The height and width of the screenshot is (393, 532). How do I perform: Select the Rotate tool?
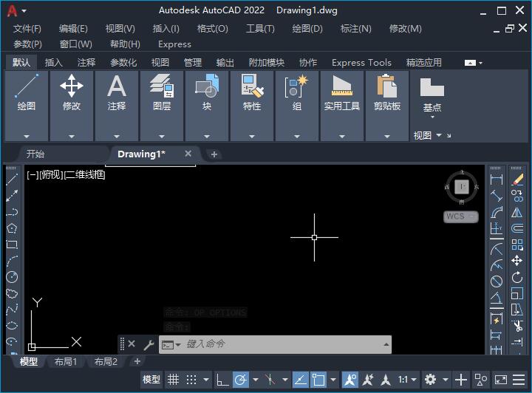coord(517,277)
